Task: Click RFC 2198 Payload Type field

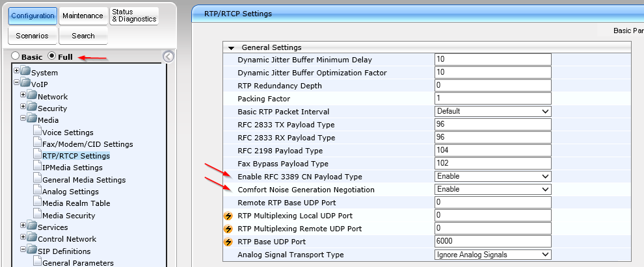Action: pyautogui.click(x=493, y=151)
